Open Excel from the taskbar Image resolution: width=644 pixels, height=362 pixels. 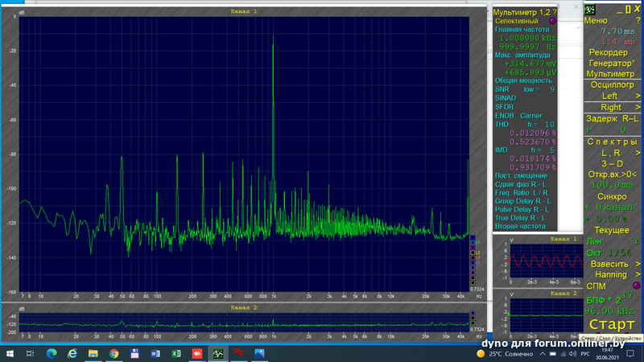coord(176,353)
